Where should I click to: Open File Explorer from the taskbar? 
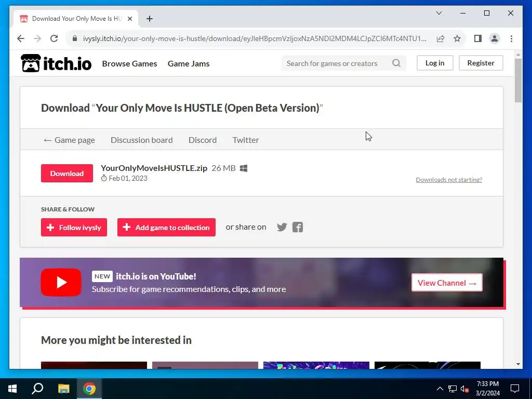coord(63,389)
